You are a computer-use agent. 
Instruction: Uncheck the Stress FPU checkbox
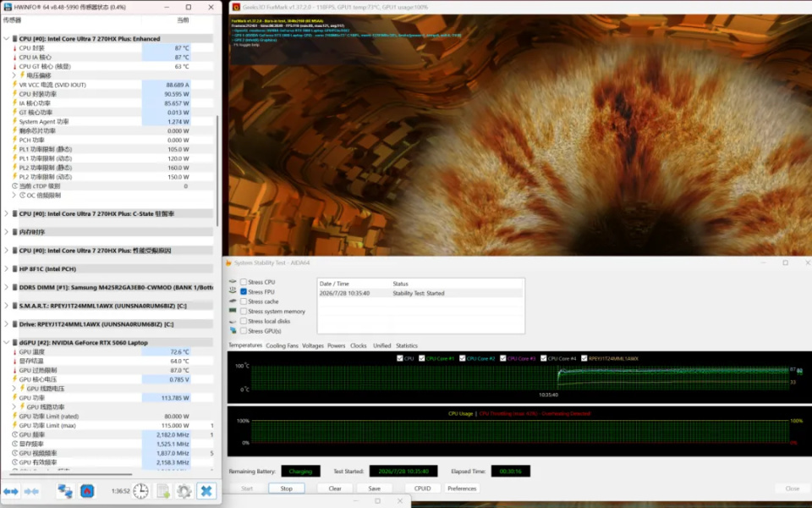tap(243, 292)
